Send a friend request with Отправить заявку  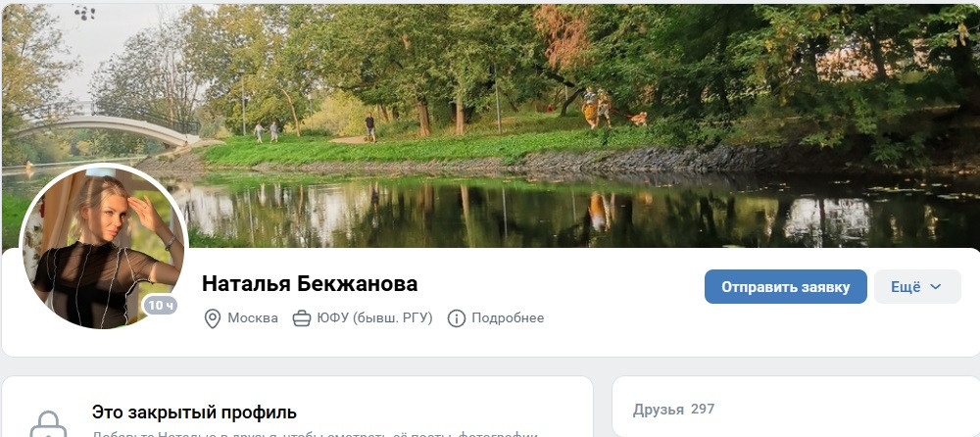coord(786,287)
